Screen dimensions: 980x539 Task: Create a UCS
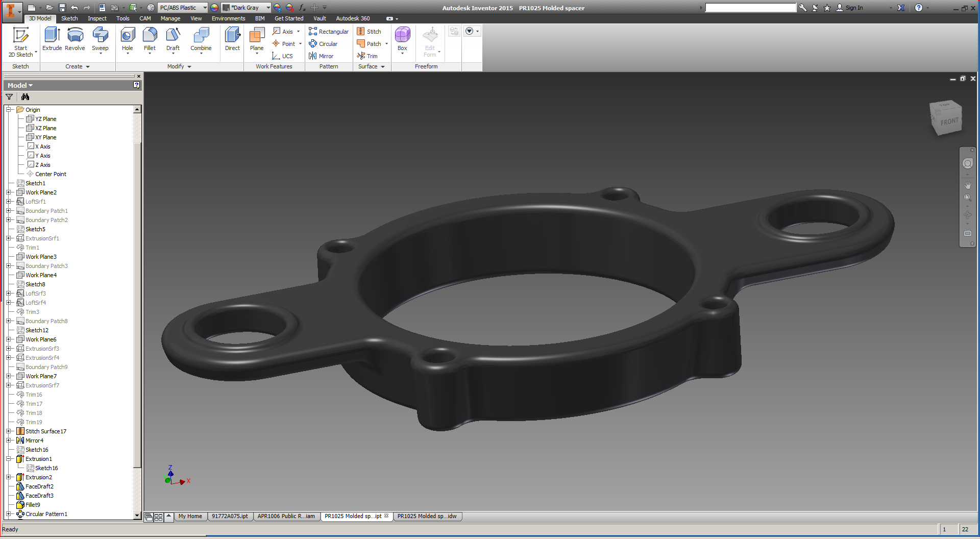[x=283, y=56]
